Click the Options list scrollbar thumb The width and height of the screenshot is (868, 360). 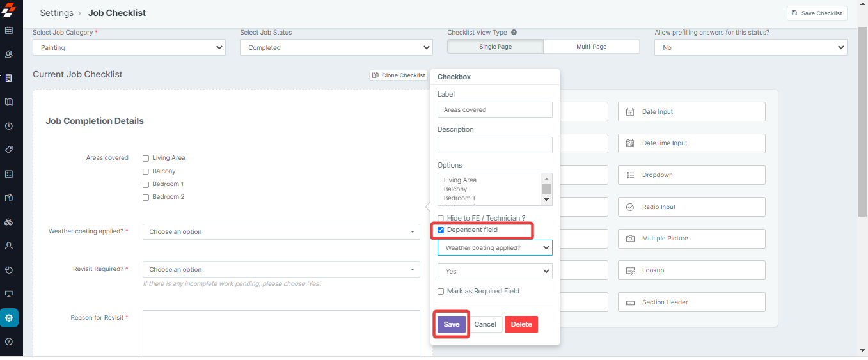click(x=547, y=189)
